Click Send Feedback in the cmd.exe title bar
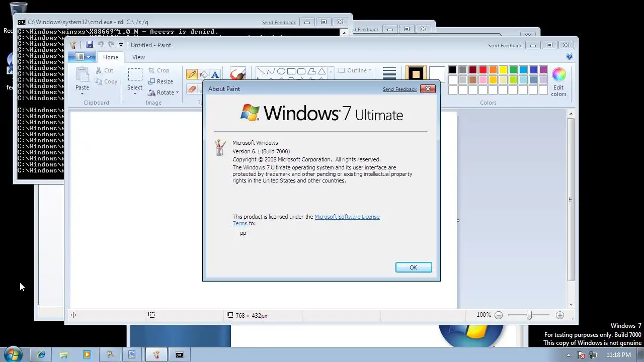644x362 pixels. pos(279,23)
